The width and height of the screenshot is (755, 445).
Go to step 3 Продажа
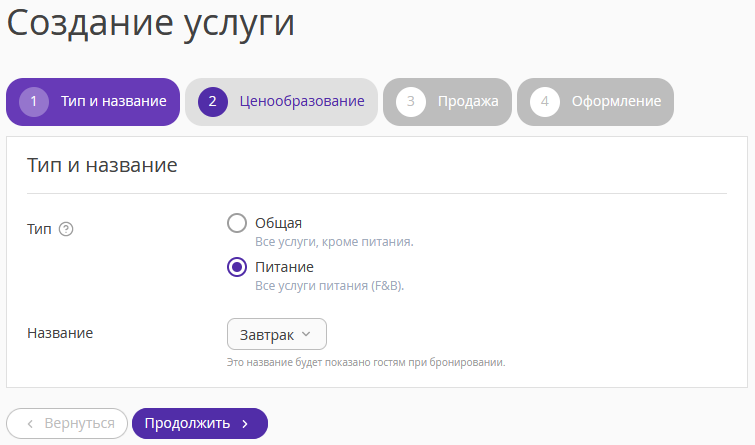pos(447,102)
